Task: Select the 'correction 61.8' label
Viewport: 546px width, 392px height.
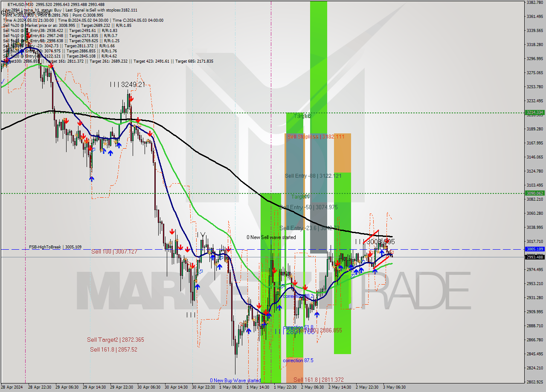Action: click(x=298, y=328)
